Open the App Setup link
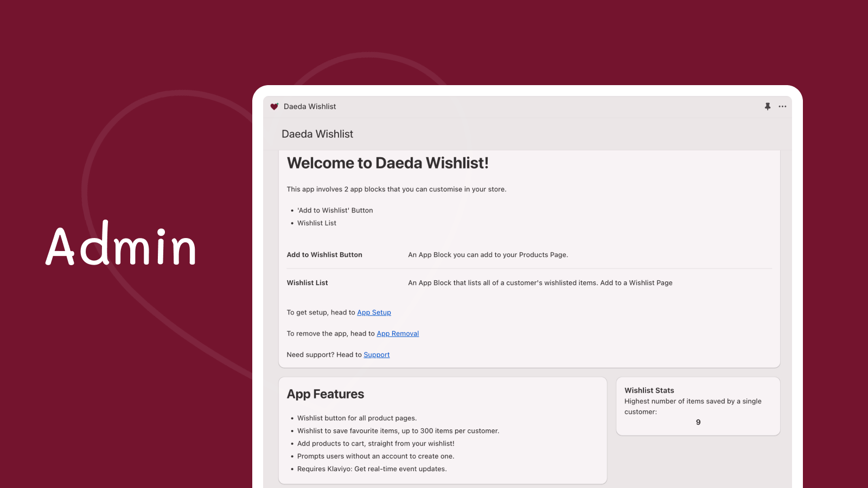Screen dimensions: 868x488 click(374, 312)
